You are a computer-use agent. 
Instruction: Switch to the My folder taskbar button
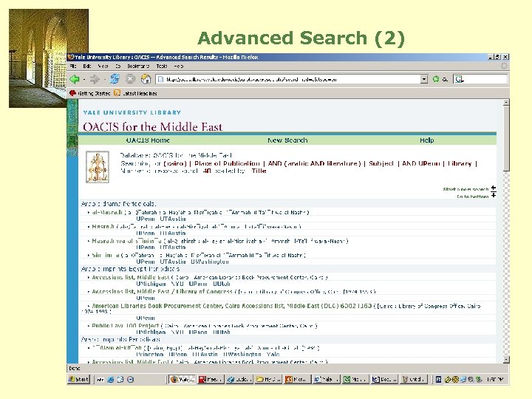268,379
